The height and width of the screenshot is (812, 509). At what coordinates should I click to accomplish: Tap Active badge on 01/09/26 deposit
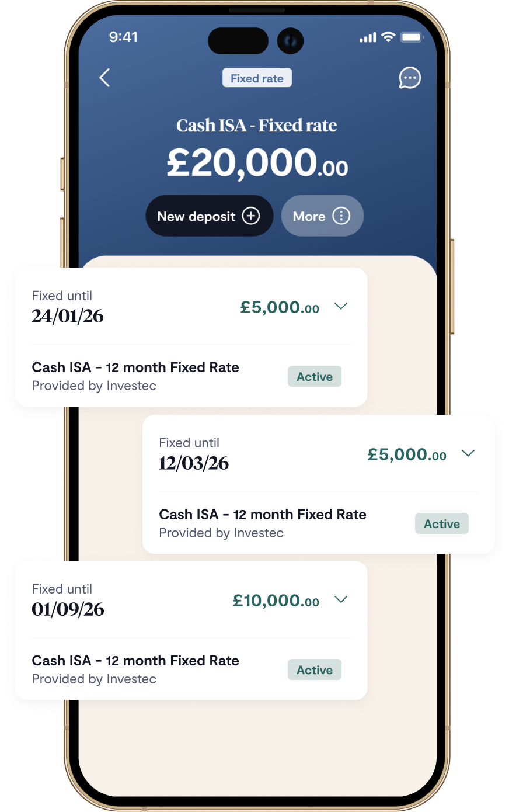coord(315,670)
